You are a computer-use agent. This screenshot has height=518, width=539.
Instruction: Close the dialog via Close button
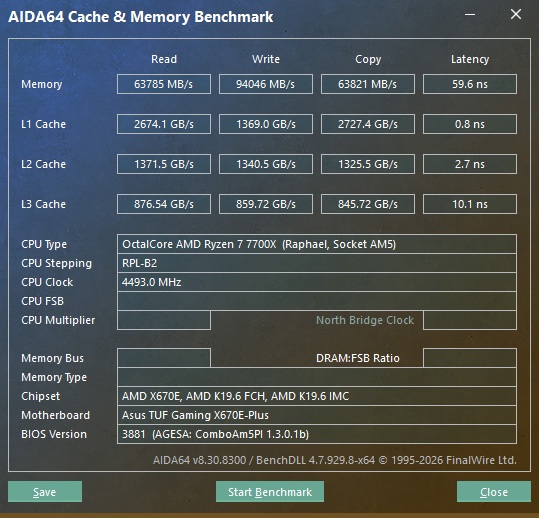pyautogui.click(x=494, y=492)
